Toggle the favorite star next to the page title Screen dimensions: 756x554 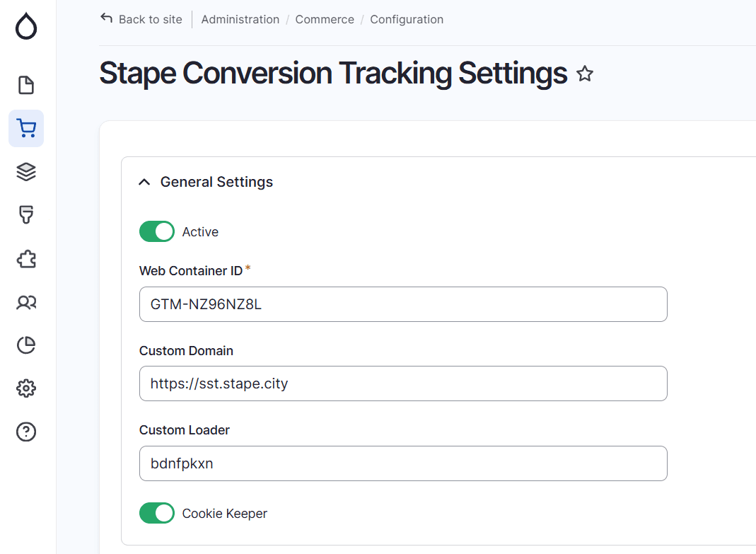coord(584,74)
